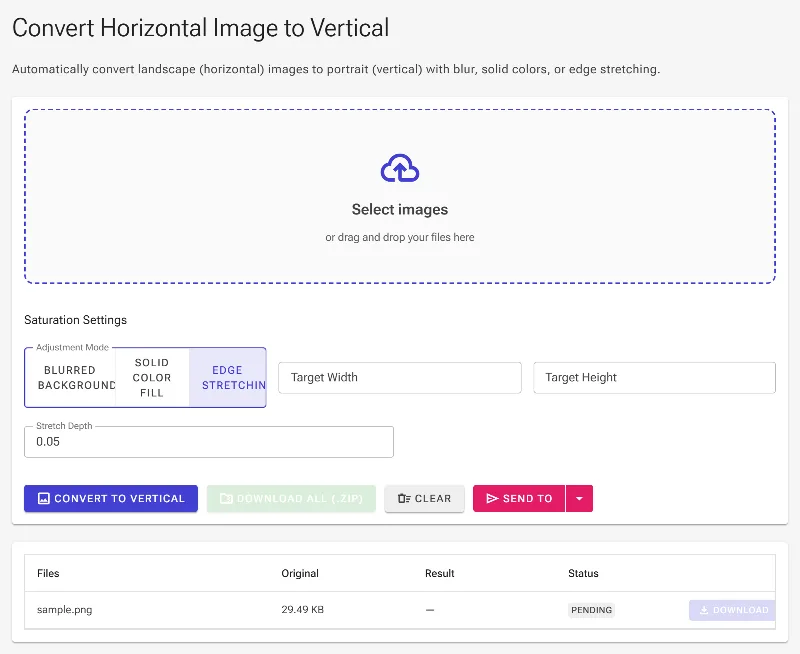Click the Download button for sample.png
800x654 pixels.
[x=733, y=610]
